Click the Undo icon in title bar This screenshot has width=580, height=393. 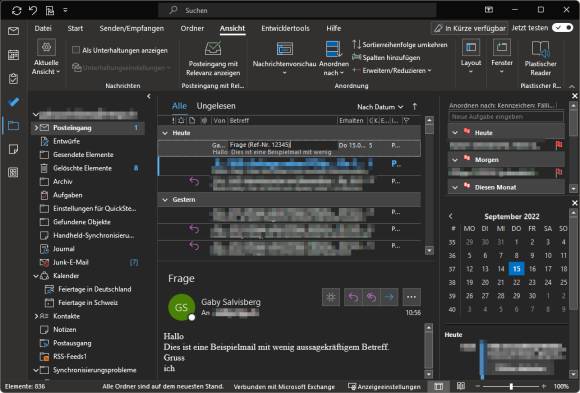tap(33, 10)
